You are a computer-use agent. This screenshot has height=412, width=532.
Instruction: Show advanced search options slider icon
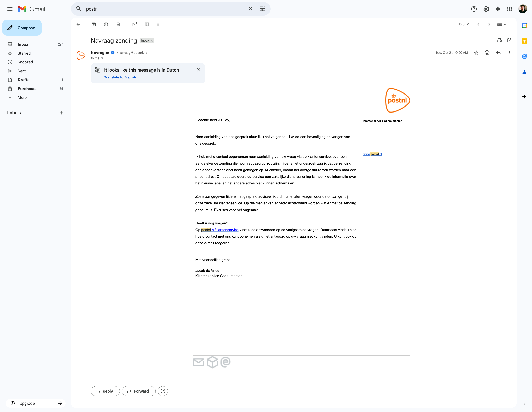[x=263, y=9]
